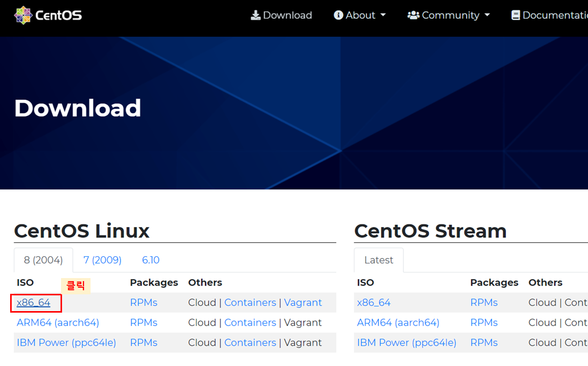Click the ISO column header under CentOS Linux

tap(25, 283)
